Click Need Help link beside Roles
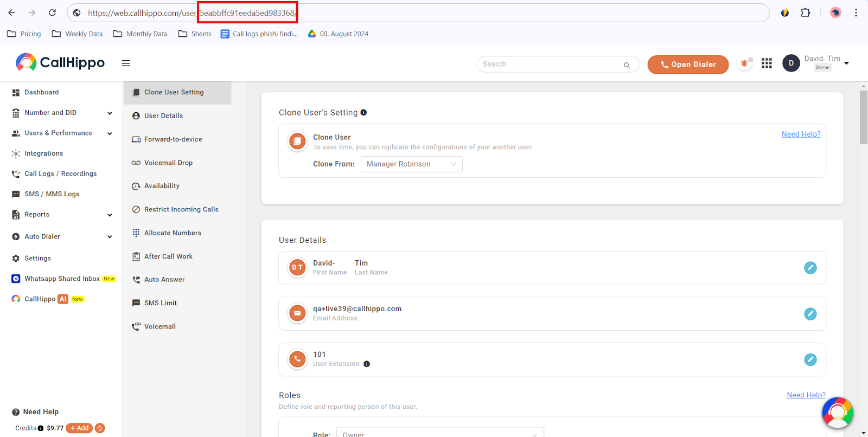Screen dimensions: 868x437 coord(806,395)
